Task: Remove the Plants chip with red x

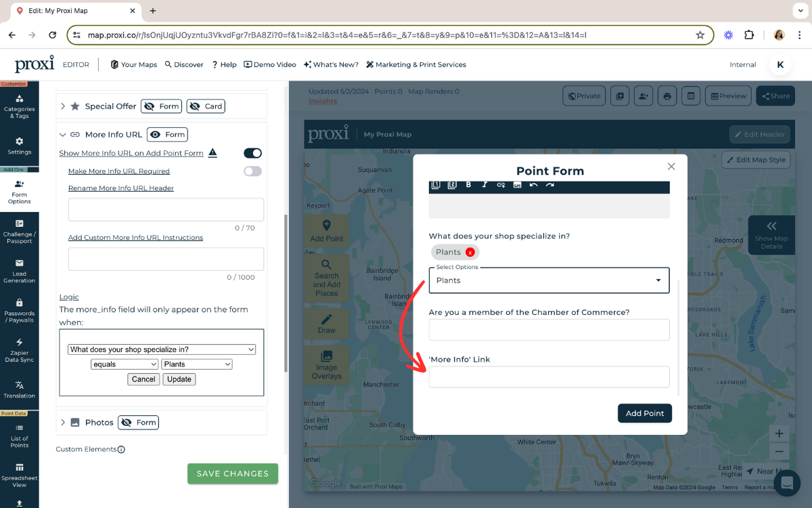Action: (470, 252)
